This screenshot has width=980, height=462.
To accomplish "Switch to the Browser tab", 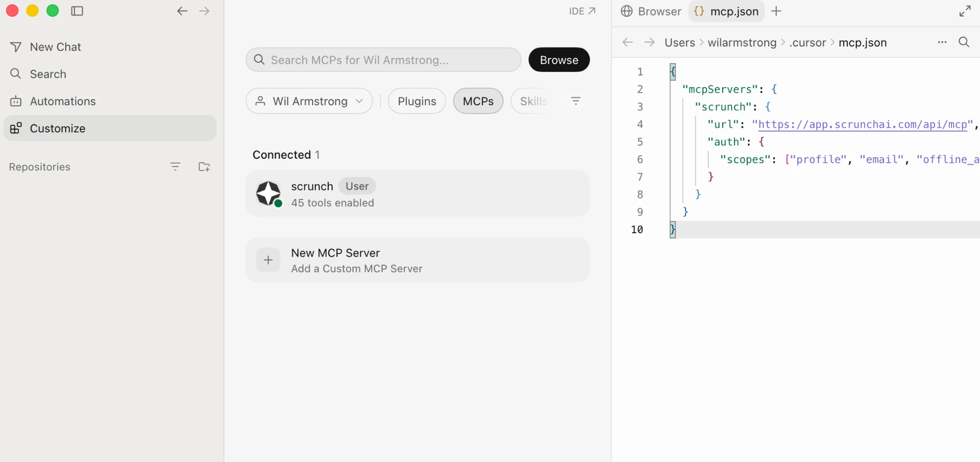I will point(651,11).
